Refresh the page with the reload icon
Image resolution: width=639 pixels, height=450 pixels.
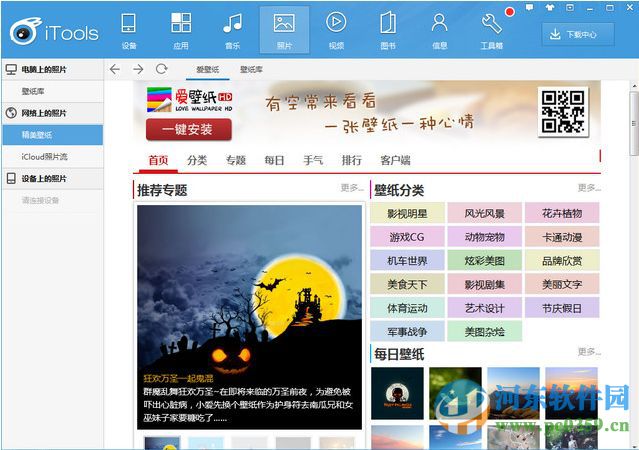click(x=162, y=69)
